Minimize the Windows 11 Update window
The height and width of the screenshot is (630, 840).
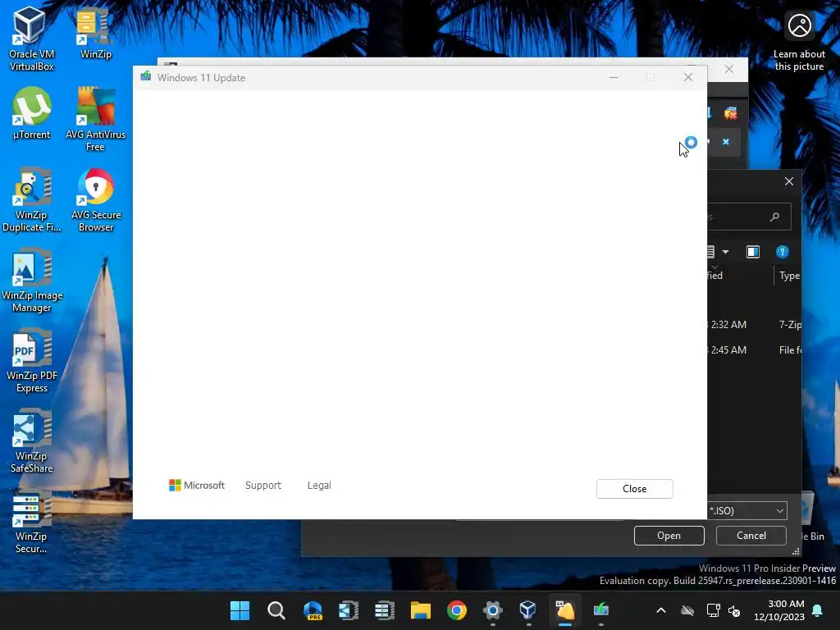point(614,78)
